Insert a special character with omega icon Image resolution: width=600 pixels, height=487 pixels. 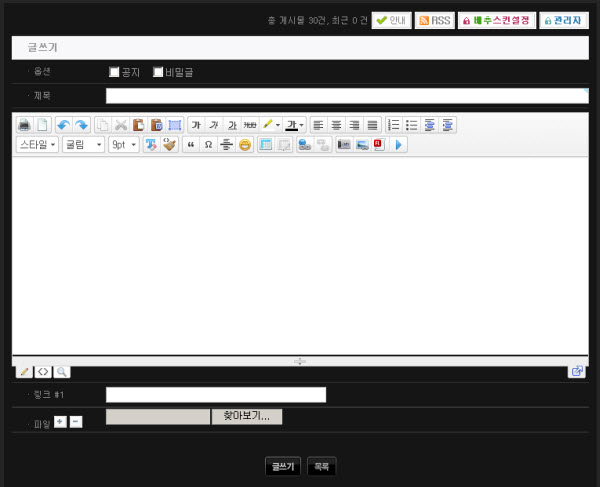pyautogui.click(x=208, y=145)
